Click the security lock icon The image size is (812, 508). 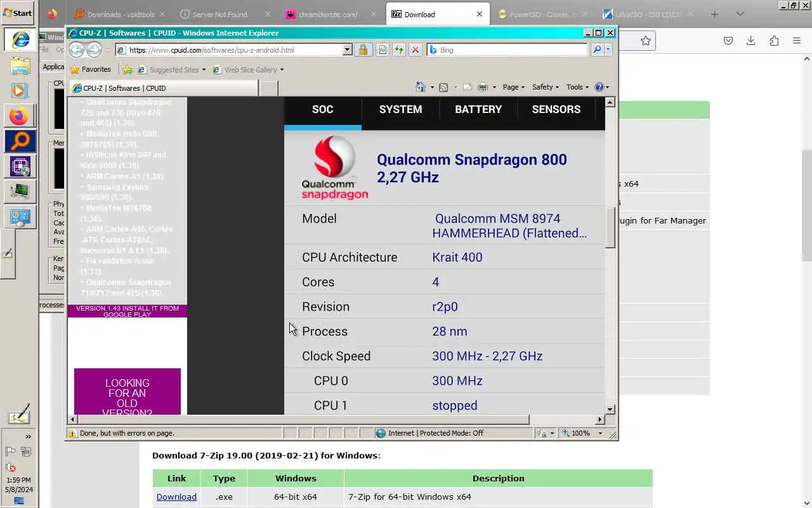(363, 50)
